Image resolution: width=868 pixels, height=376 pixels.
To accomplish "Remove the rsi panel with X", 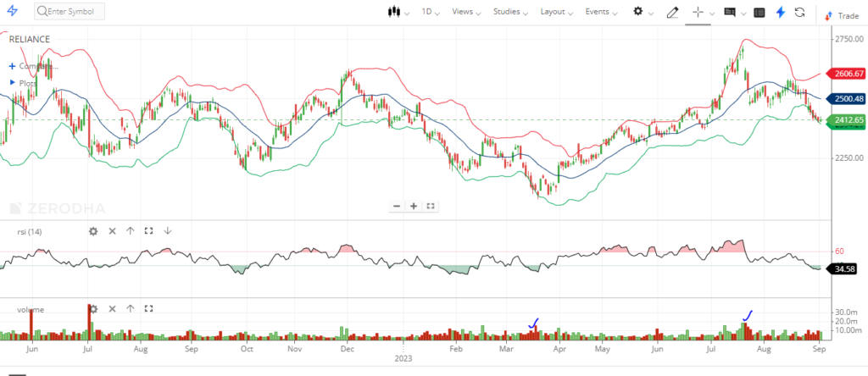I will 112,231.
